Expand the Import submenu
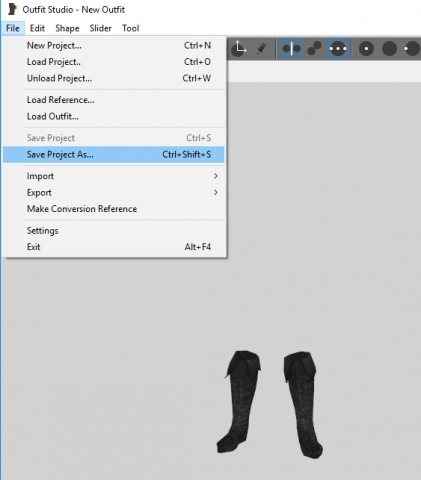 pos(114,176)
